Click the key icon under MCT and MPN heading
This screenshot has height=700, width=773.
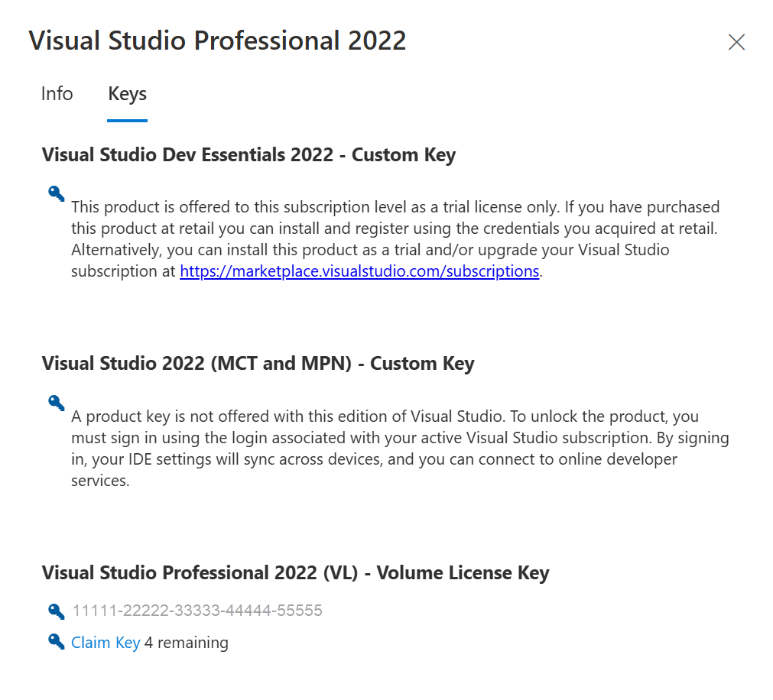[57, 403]
